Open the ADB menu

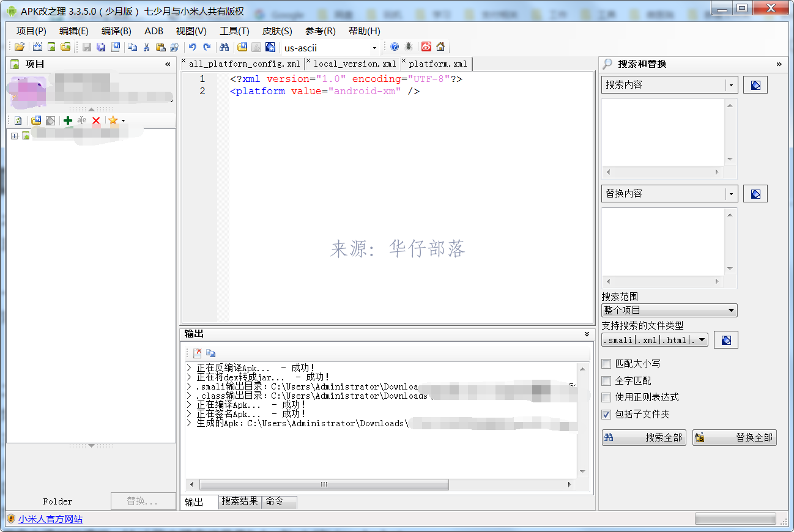[154, 31]
